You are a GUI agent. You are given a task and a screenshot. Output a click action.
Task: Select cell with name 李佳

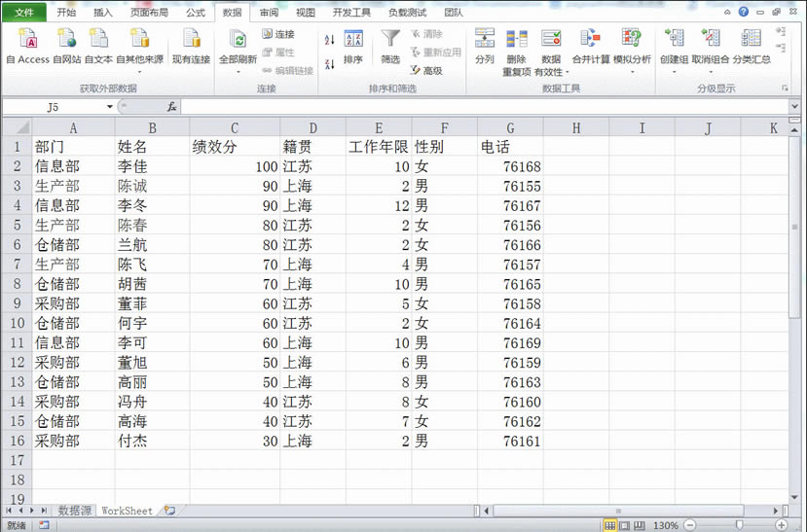(152, 166)
